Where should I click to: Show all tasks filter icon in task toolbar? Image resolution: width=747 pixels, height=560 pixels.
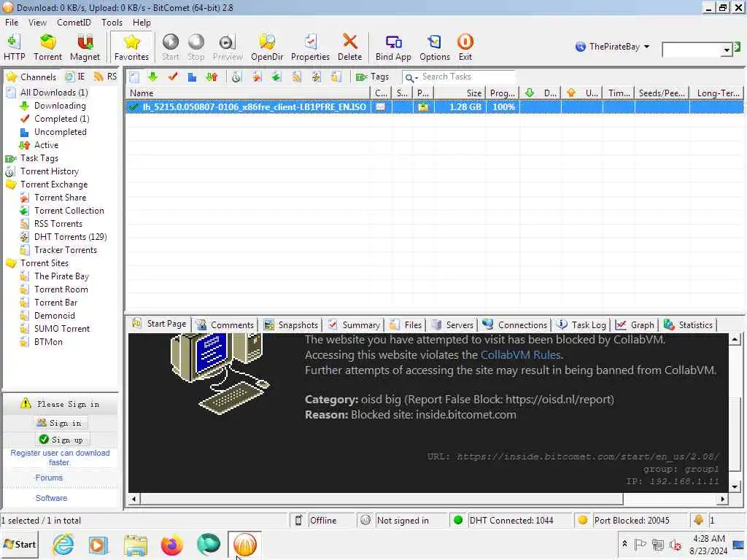tap(134, 77)
